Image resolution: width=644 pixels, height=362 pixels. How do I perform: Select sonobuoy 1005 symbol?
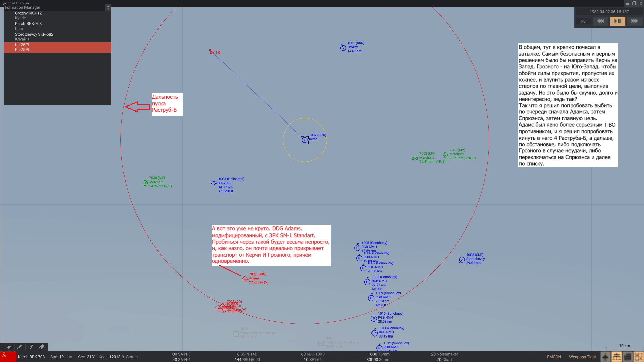point(357,248)
